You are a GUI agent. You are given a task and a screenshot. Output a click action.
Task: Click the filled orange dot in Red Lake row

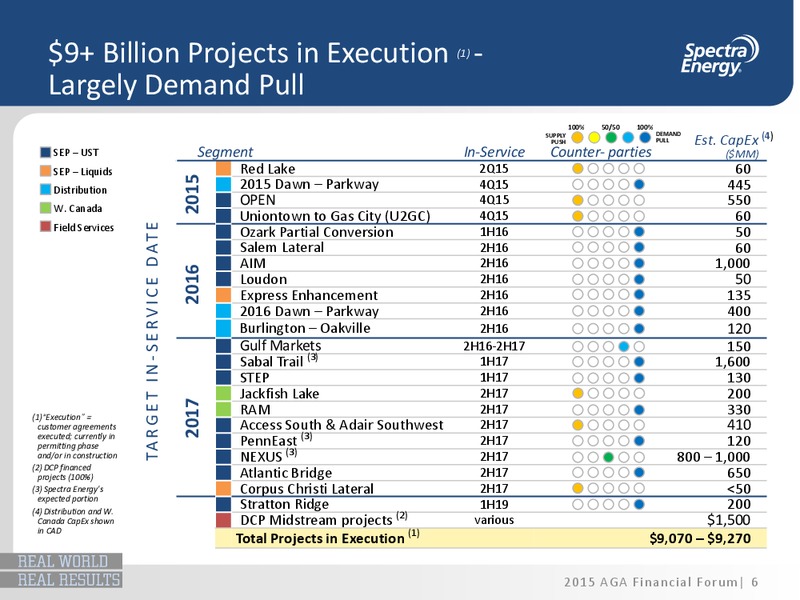click(578, 168)
